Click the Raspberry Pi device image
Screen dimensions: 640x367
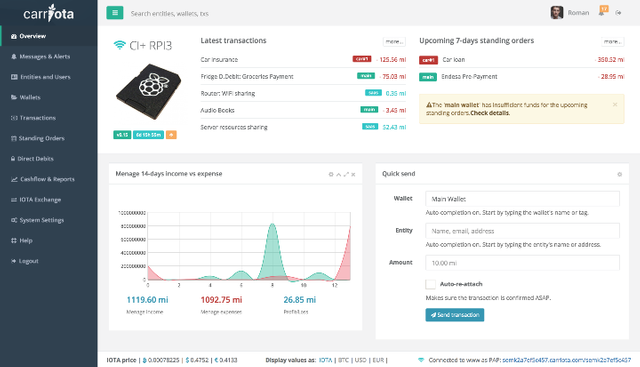click(149, 91)
